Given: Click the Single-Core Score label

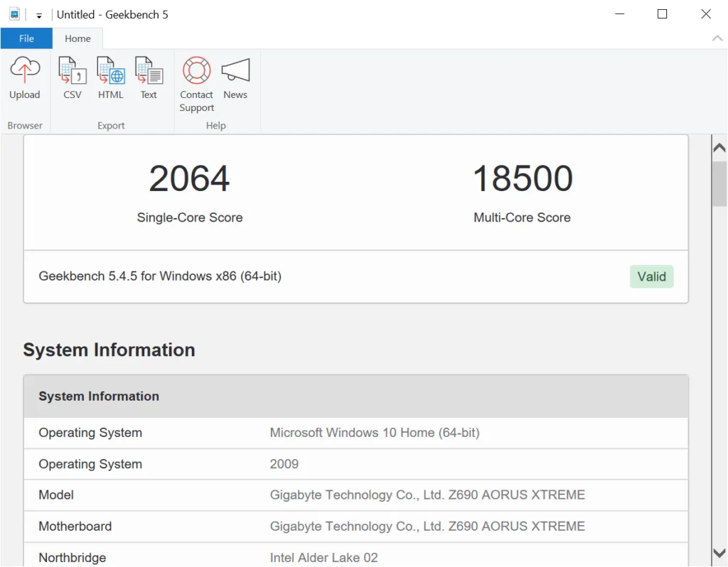Looking at the screenshot, I should tap(189, 217).
